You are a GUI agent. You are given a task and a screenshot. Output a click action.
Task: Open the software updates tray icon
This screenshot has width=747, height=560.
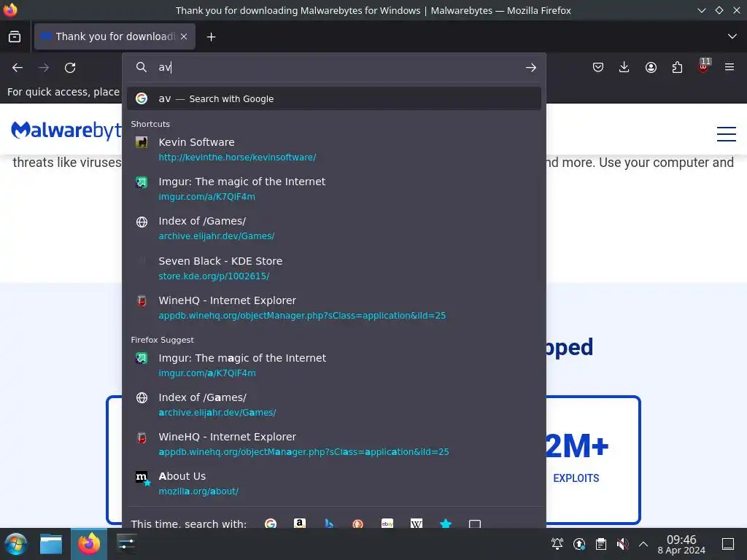[578, 544]
